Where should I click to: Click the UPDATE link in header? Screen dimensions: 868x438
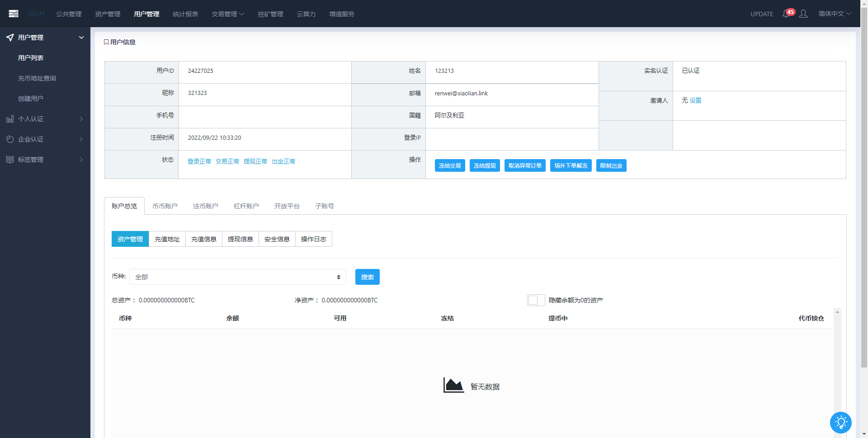pos(762,14)
